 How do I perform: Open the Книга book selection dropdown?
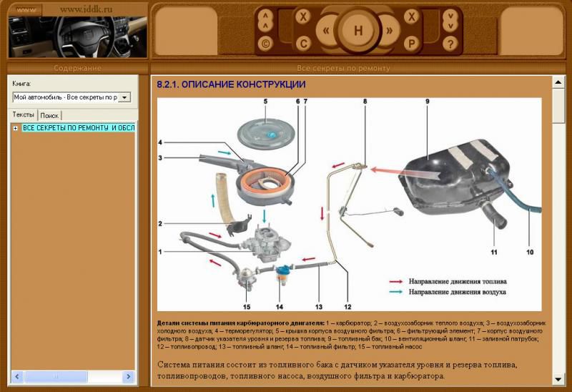124,97
